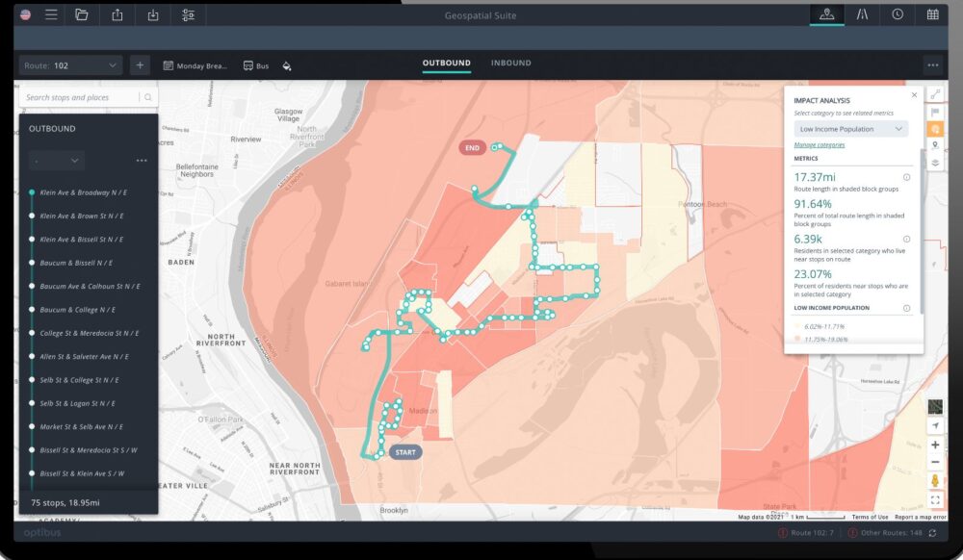This screenshot has height=560, width=963.
Task: Show info for 17.37mi route length
Action: pyautogui.click(x=906, y=177)
